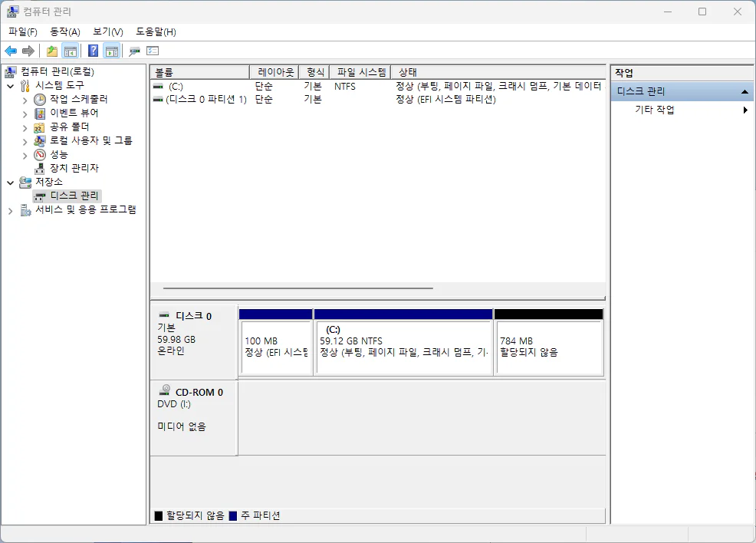This screenshot has width=756, height=543.
Task: Open the 기타 작업 submenu arrow
Action: point(745,110)
